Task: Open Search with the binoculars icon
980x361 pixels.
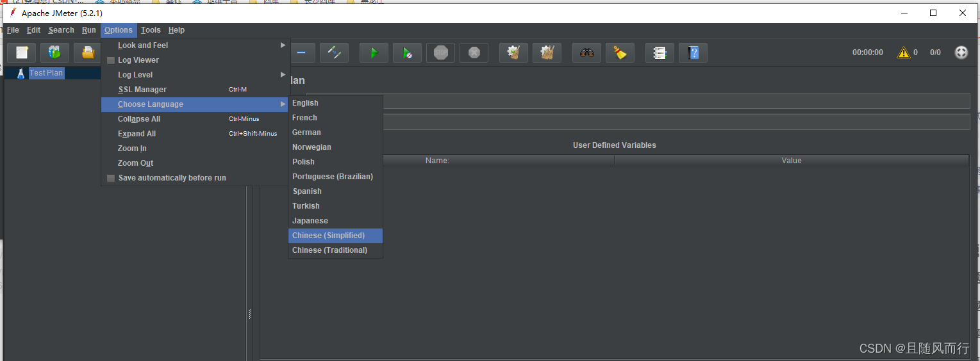Action: [586, 52]
